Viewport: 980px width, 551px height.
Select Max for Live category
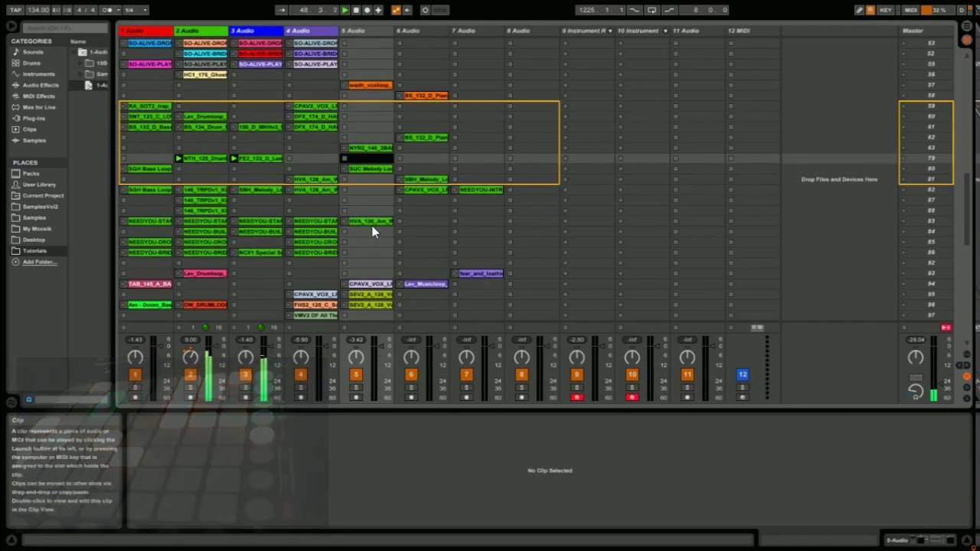point(39,107)
